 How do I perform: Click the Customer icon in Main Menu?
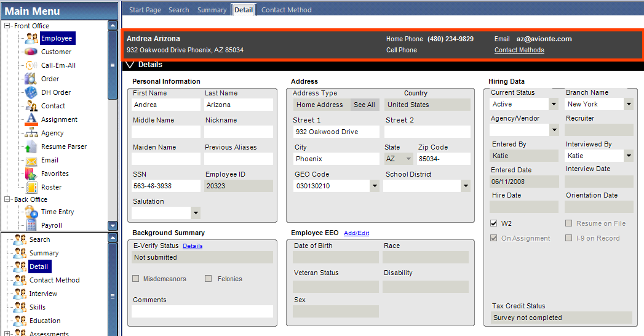(x=31, y=52)
